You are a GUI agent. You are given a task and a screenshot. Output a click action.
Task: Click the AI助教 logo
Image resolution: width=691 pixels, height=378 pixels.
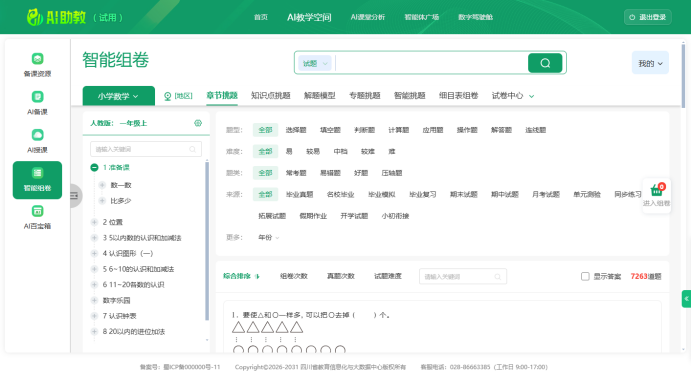tap(56, 17)
